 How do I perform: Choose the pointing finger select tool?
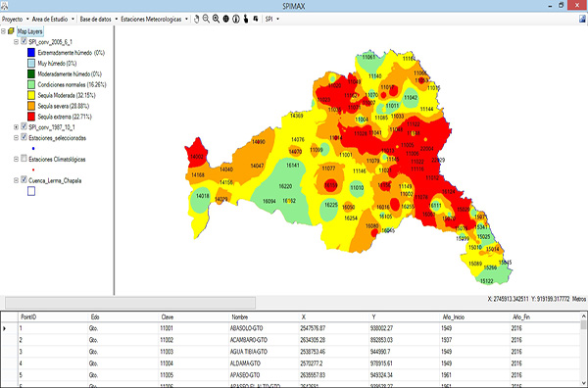click(x=246, y=19)
